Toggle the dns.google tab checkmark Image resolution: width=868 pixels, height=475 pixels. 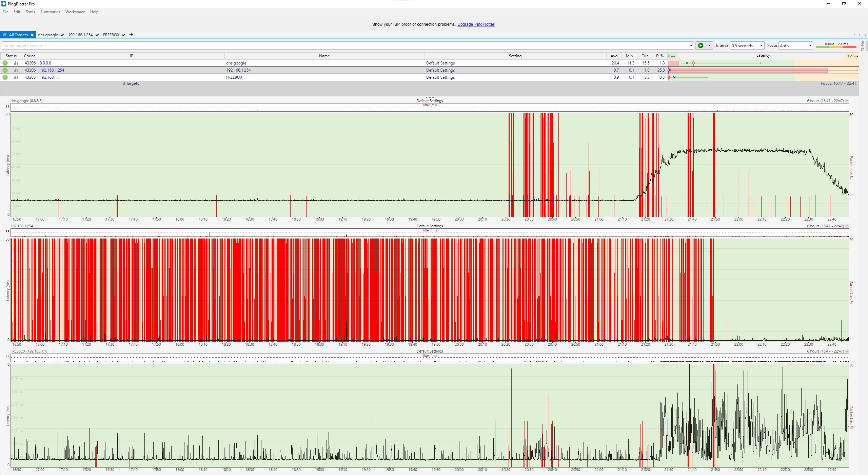[62, 35]
